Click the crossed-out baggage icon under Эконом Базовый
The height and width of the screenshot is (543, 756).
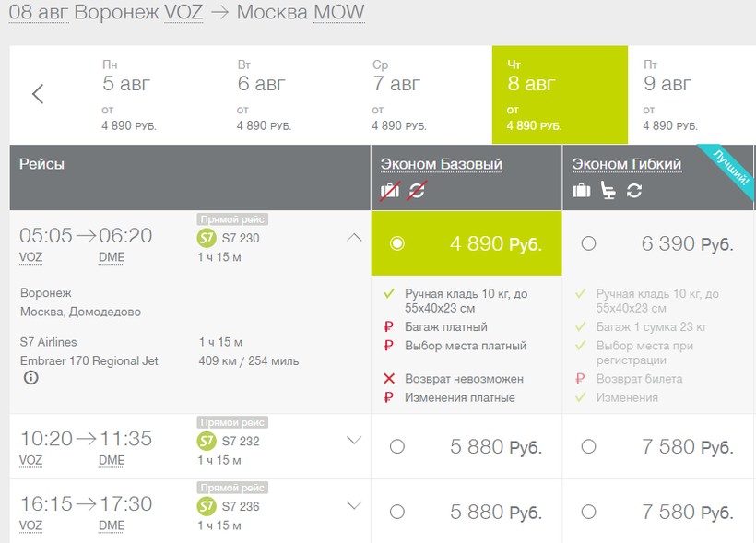click(390, 192)
